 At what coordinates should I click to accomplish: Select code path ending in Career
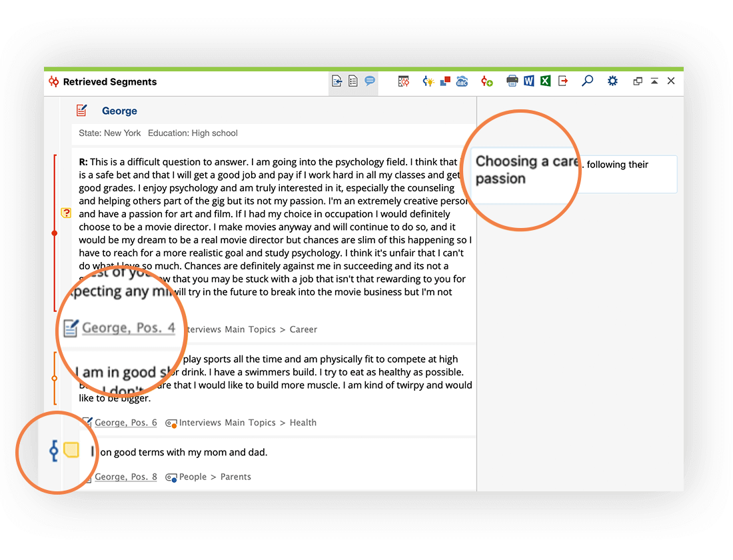252,329
